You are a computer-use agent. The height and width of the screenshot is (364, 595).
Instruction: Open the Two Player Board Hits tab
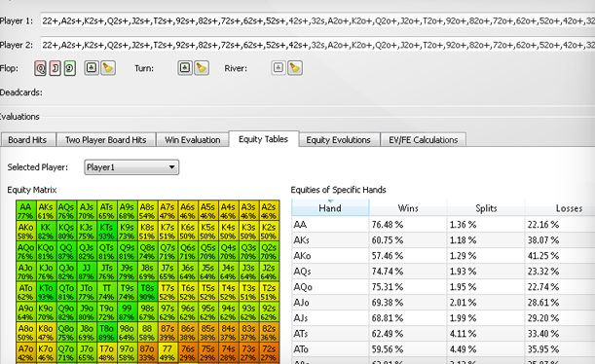coord(106,140)
